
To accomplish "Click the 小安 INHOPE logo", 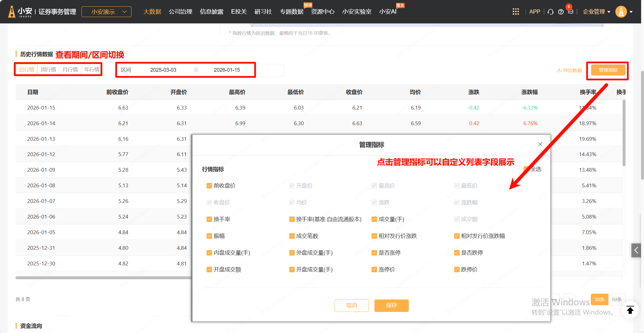I will pos(20,12).
